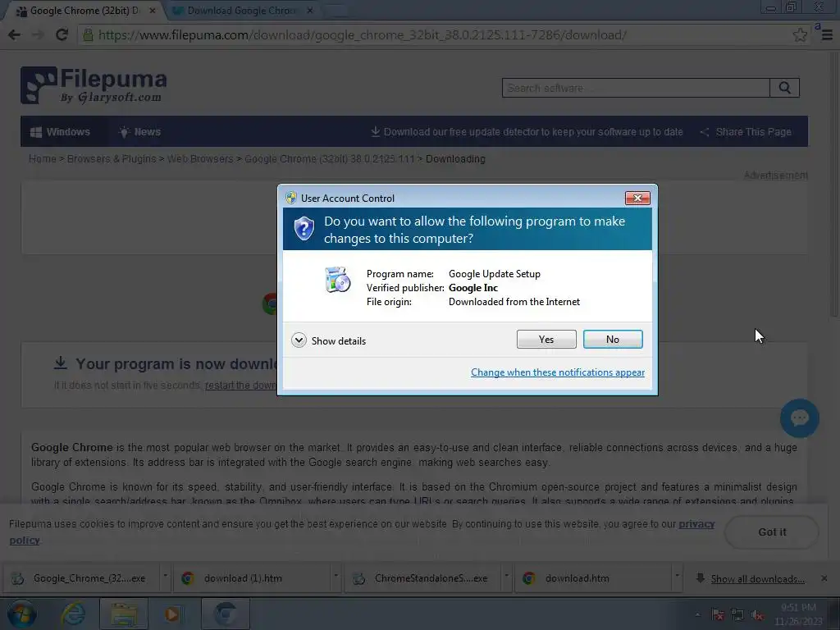The width and height of the screenshot is (840, 630).
Task: Click the Google Update Setup program icon
Action: point(337,280)
